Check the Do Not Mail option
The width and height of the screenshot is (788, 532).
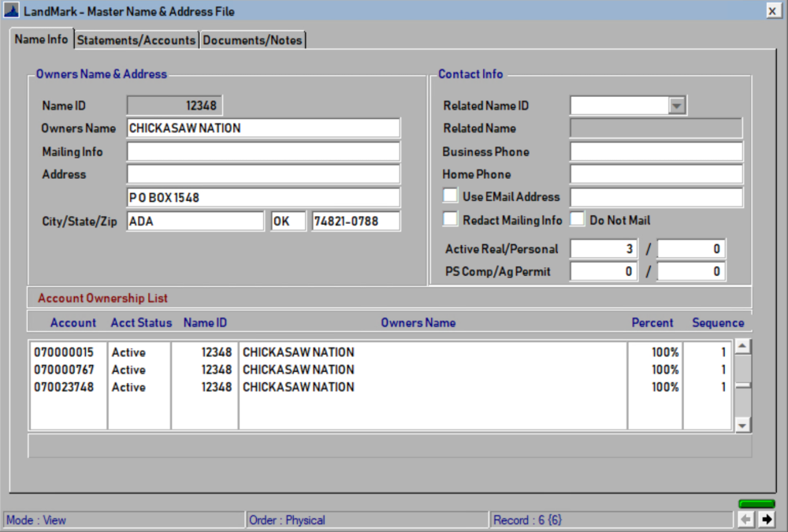[576, 218]
